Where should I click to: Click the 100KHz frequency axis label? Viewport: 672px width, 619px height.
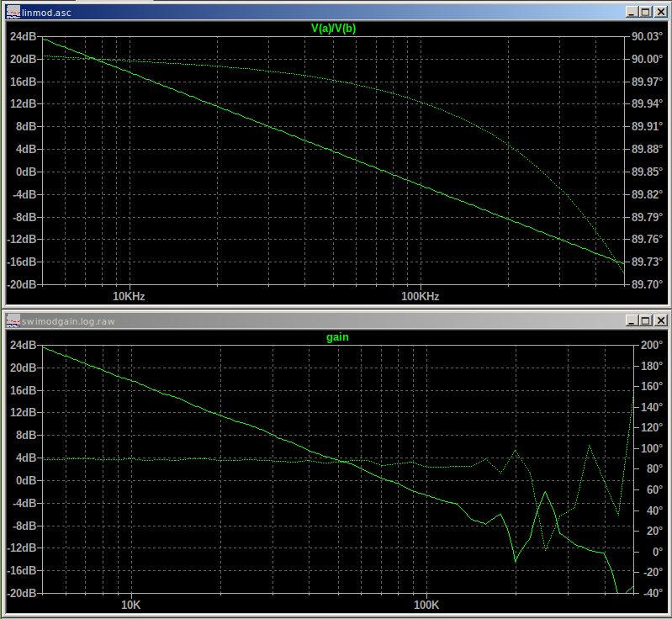click(x=420, y=296)
